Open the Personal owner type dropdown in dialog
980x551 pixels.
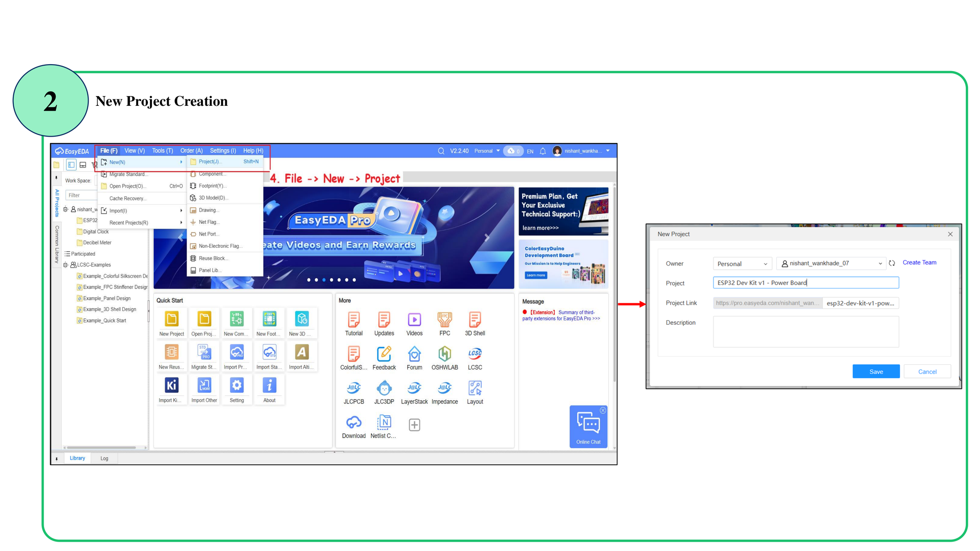click(742, 264)
